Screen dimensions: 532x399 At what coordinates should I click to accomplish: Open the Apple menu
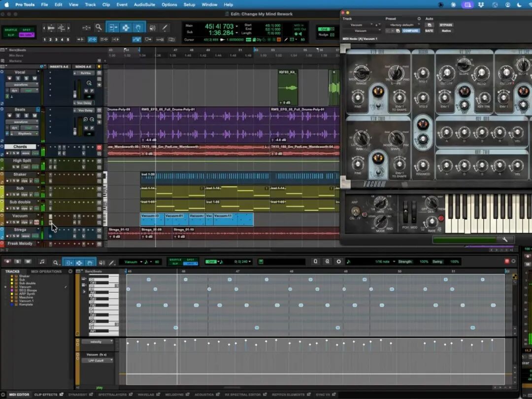tap(7, 5)
